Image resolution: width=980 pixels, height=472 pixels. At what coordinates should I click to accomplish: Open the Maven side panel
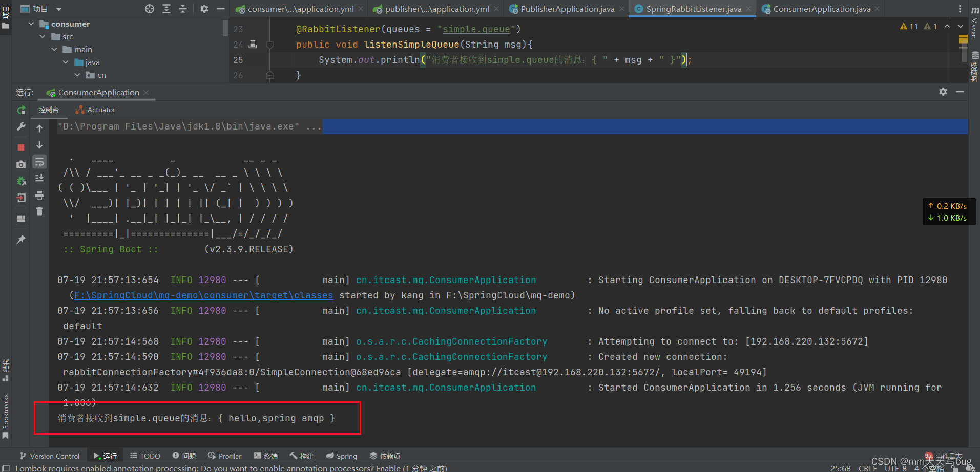(x=974, y=23)
